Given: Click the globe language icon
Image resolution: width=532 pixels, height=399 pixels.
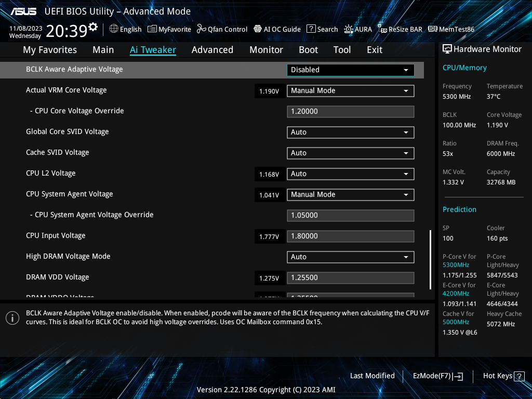Looking at the screenshot, I should pyautogui.click(x=114, y=29).
